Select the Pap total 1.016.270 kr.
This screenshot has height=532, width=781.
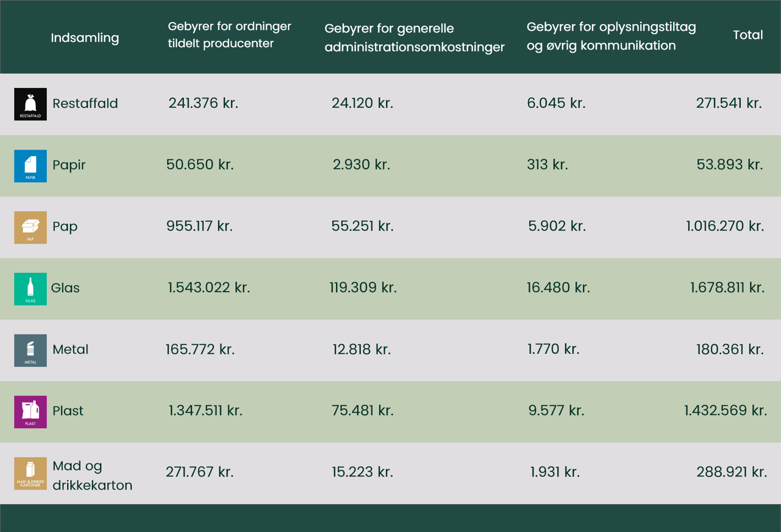[x=725, y=226]
